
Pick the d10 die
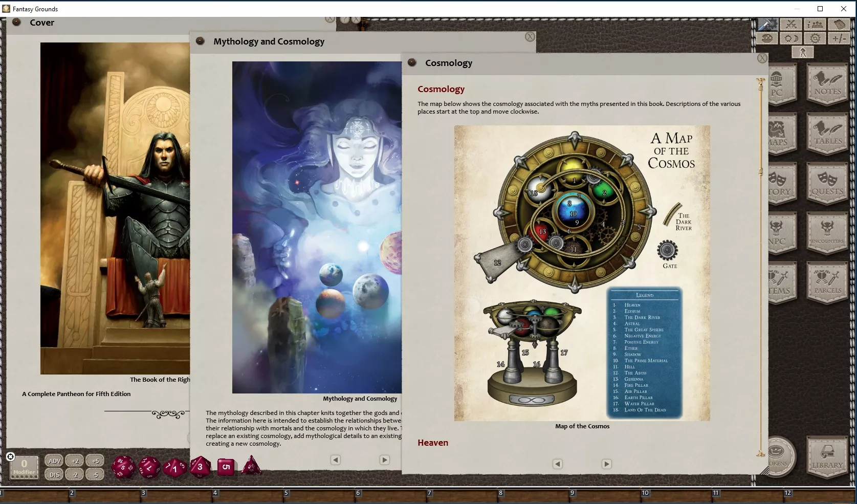(x=174, y=468)
